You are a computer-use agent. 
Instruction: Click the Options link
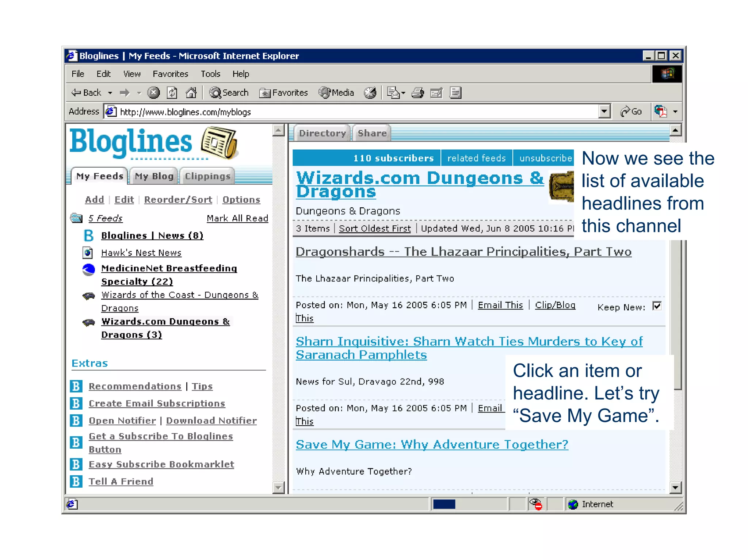click(x=241, y=200)
